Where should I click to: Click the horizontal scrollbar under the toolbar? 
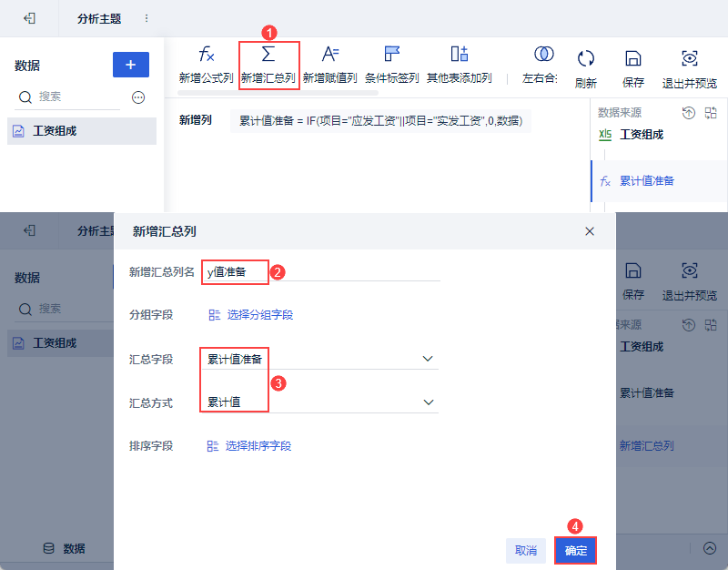point(278,93)
